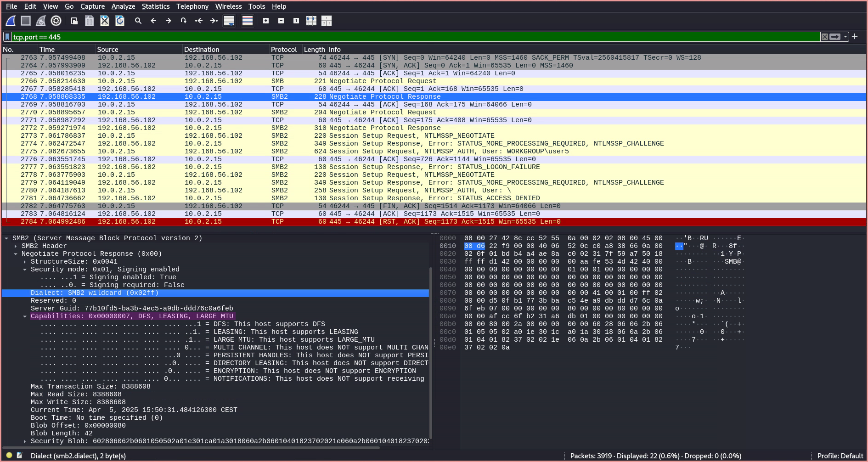The height and width of the screenshot is (462, 868).
Task: Select packet 2775 NTLMSSP_AUTH WORKGROUP\user5 row
Action: coord(434,152)
